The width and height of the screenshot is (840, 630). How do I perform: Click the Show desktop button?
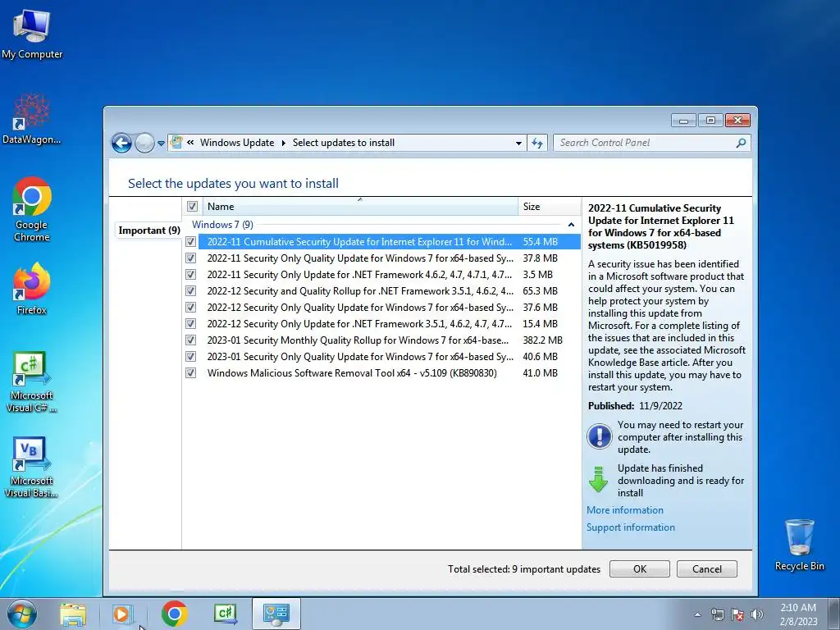[834, 614]
